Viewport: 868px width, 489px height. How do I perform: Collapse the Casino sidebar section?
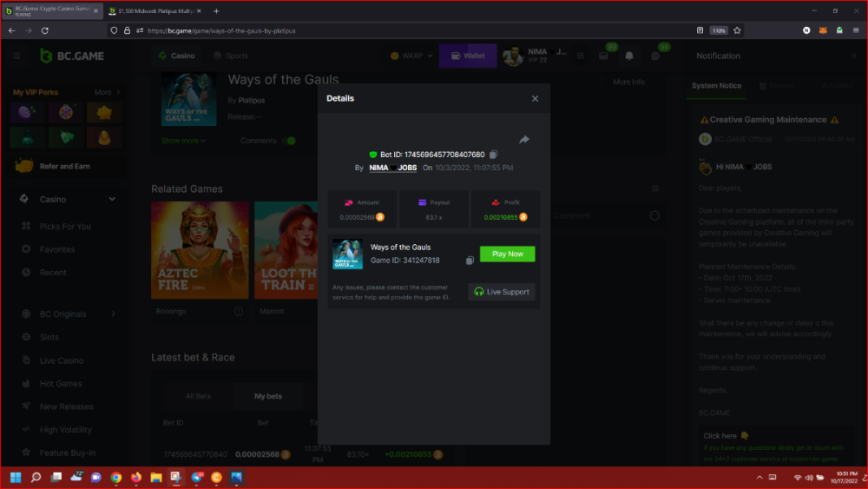[112, 200]
